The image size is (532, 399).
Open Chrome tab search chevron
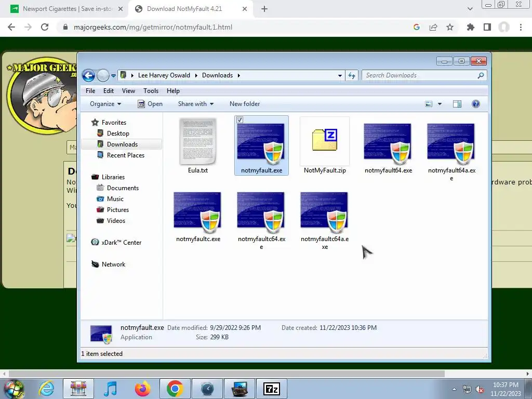(470, 9)
